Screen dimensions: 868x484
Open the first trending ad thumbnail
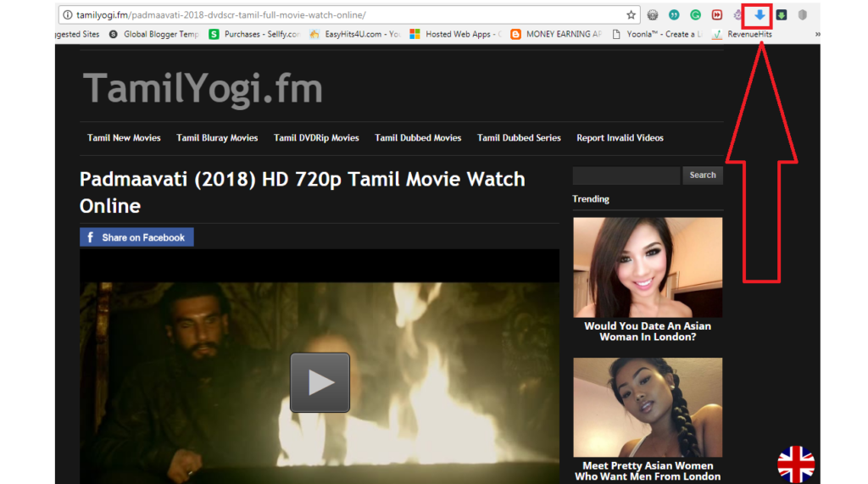648,267
